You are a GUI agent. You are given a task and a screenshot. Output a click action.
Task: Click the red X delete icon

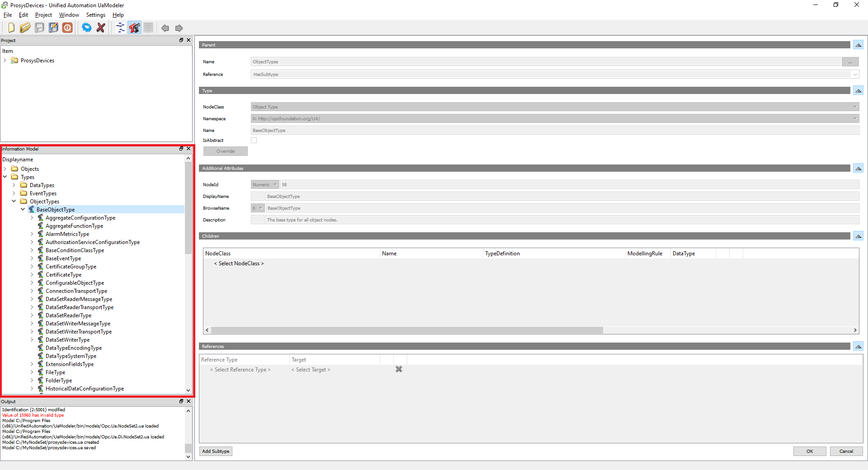click(101, 28)
